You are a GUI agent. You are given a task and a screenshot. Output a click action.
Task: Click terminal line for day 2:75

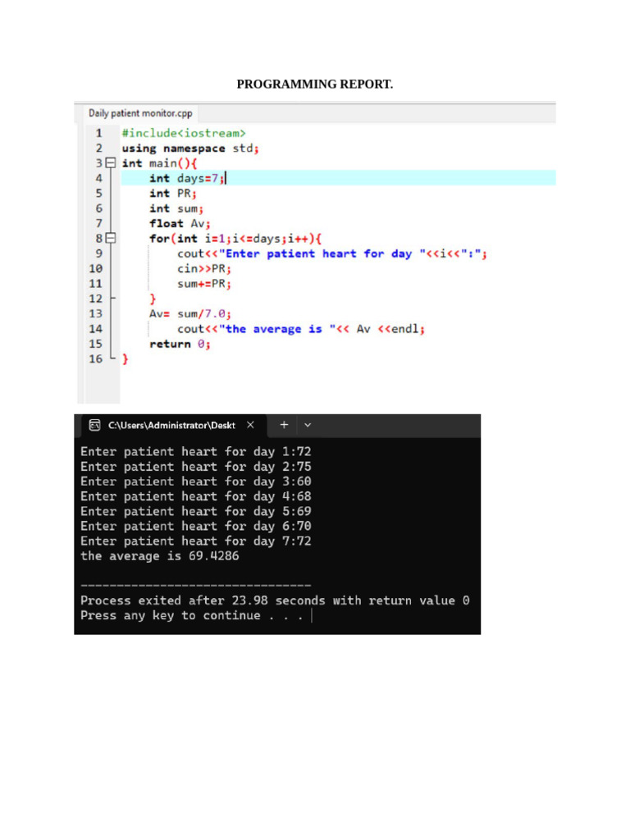click(x=195, y=467)
